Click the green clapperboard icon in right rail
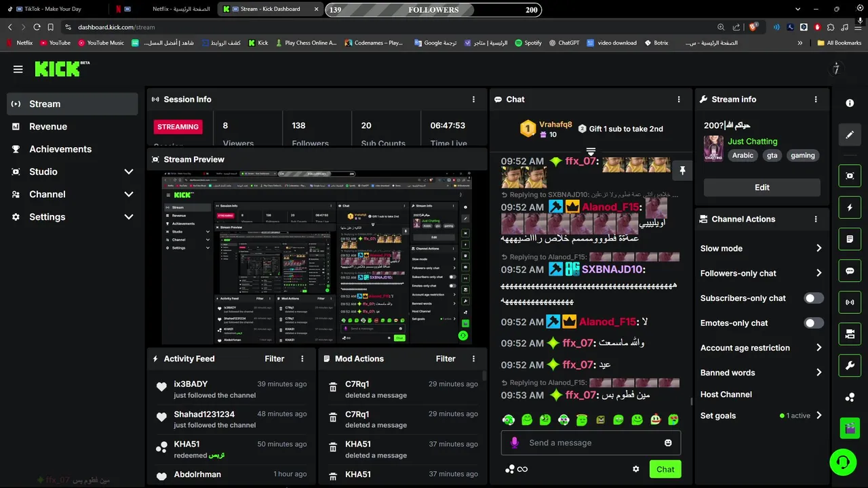Image resolution: width=868 pixels, height=488 pixels. coord(850,428)
